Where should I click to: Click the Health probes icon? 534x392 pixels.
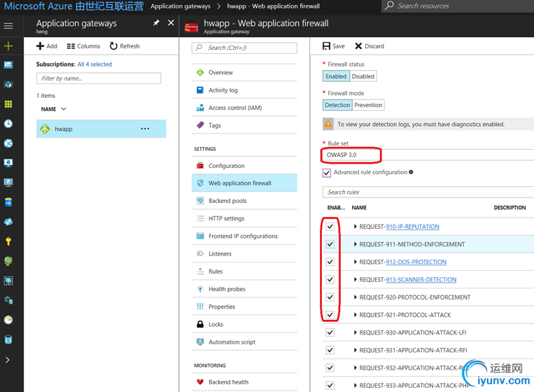click(200, 289)
